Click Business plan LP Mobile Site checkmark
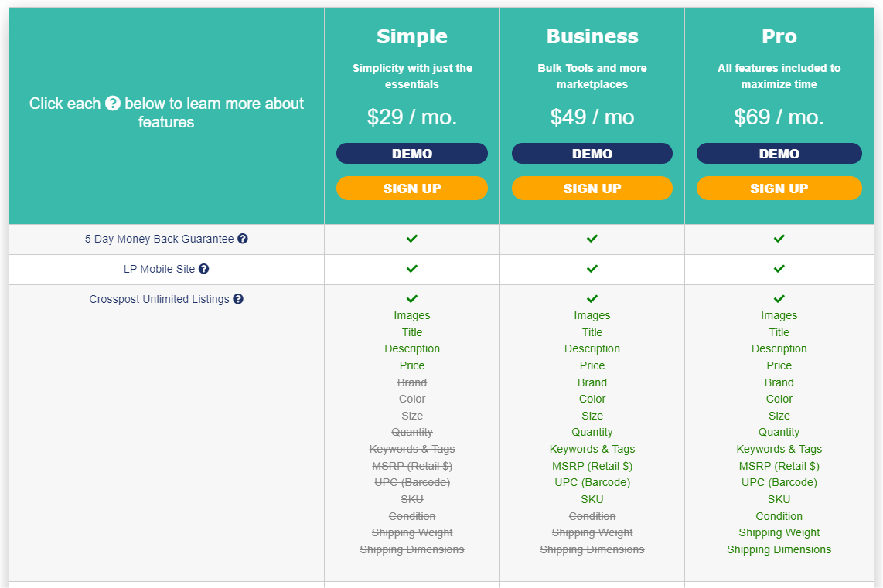This screenshot has width=883, height=588. tap(592, 269)
